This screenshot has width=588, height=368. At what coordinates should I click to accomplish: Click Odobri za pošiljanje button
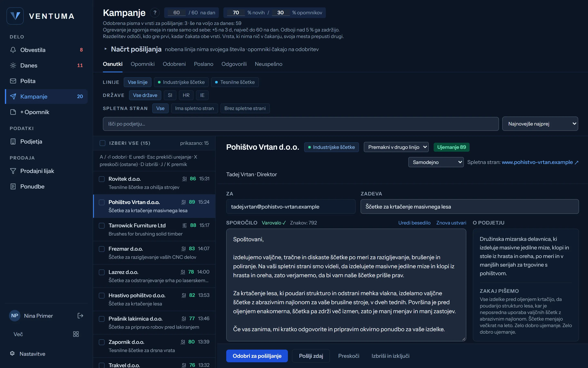[257, 356]
